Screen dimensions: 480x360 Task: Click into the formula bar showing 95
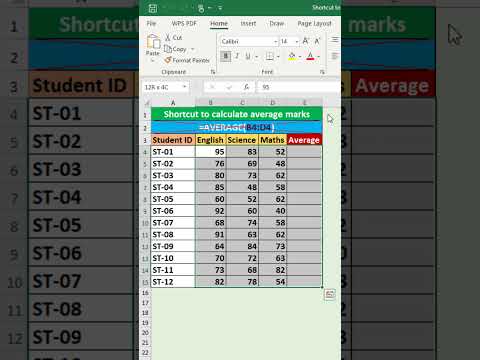click(x=298, y=87)
